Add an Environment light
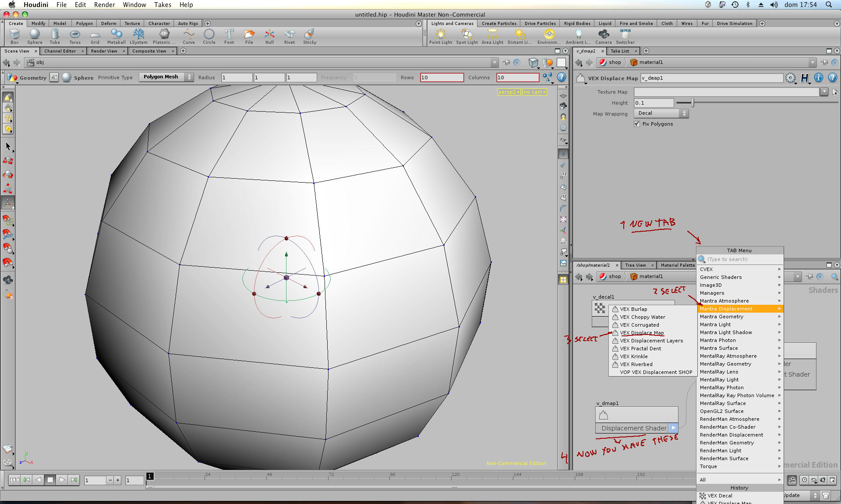The width and height of the screenshot is (841, 504). pyautogui.click(x=549, y=36)
